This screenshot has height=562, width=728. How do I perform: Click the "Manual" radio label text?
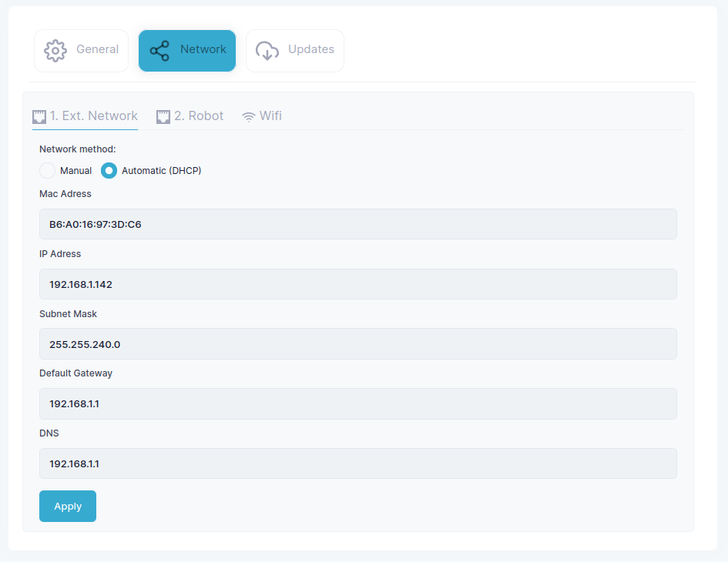pyautogui.click(x=75, y=171)
